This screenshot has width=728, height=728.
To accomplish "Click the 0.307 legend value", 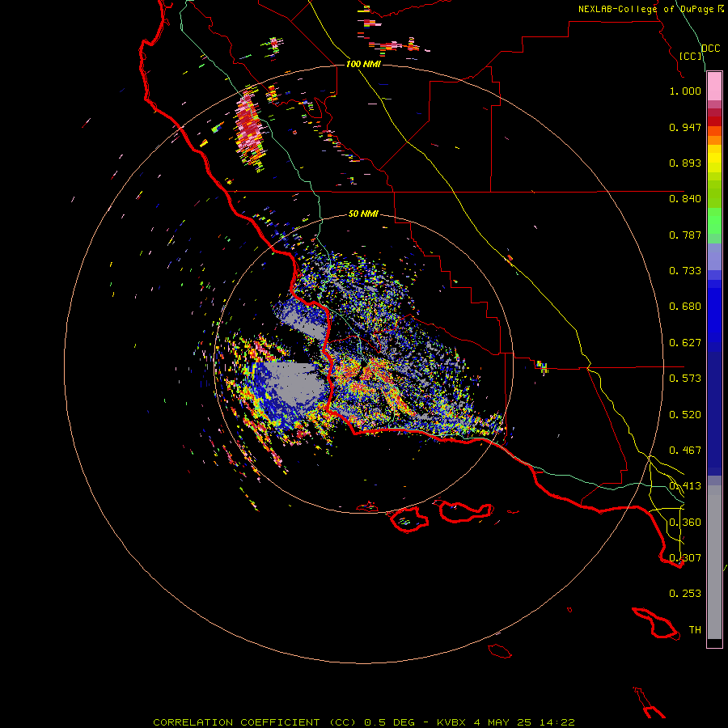I will pyautogui.click(x=685, y=558).
